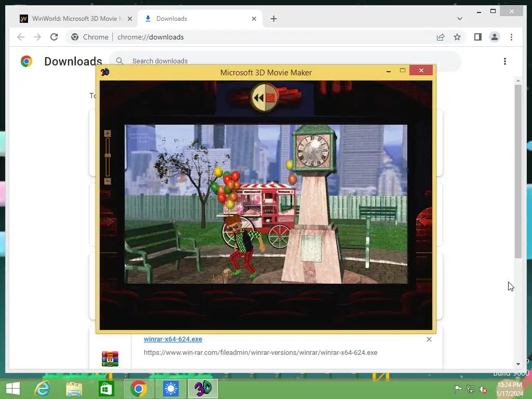Viewport: 532px width, 399px height.
Task: Close the WinWorld tab
Action: pyautogui.click(x=129, y=19)
